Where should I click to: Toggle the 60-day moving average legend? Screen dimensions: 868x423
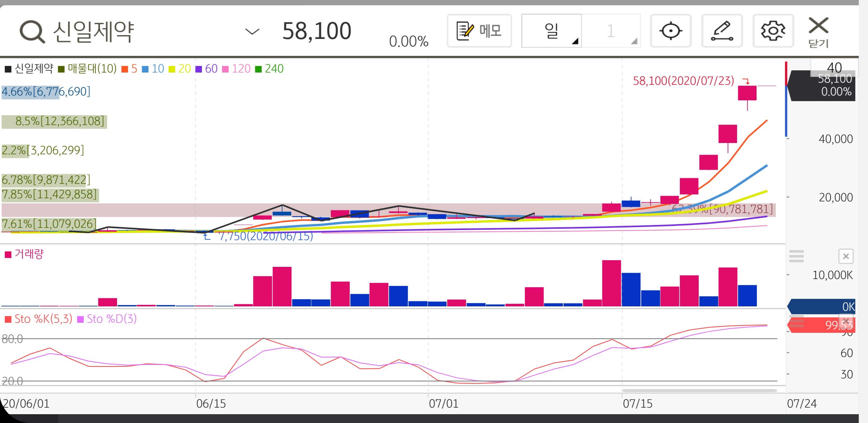pos(207,69)
